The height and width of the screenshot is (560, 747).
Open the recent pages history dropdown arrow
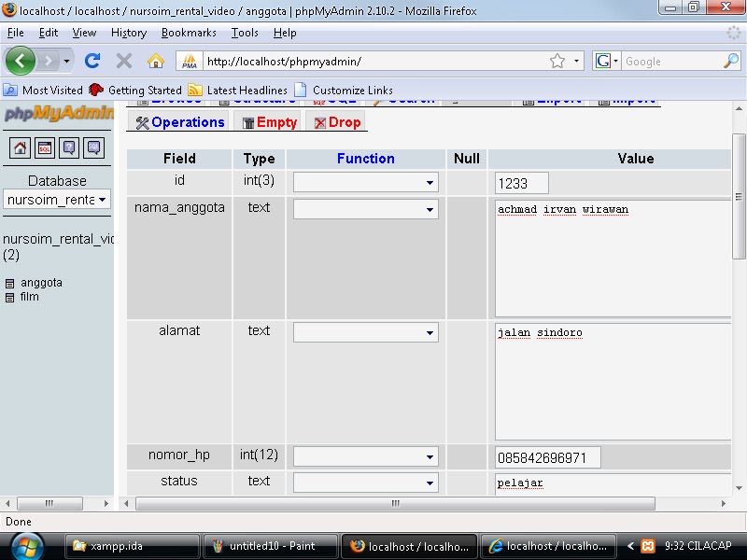tap(66, 61)
